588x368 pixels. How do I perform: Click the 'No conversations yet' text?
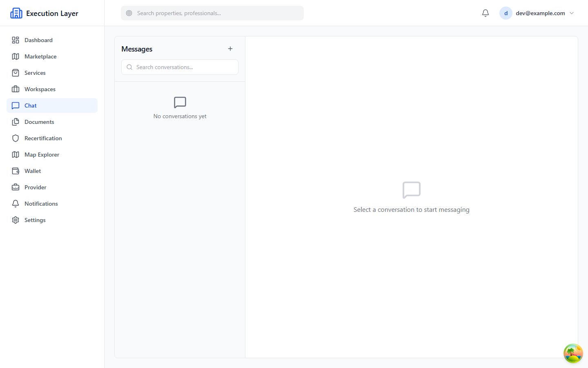[180, 116]
